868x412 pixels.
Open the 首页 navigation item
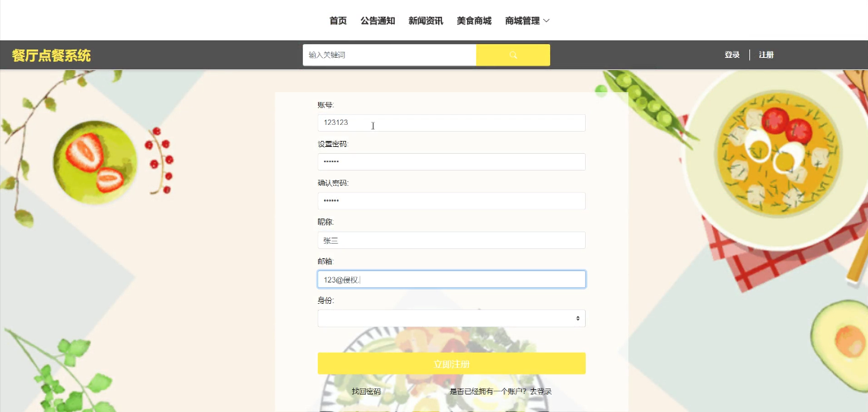(338, 21)
